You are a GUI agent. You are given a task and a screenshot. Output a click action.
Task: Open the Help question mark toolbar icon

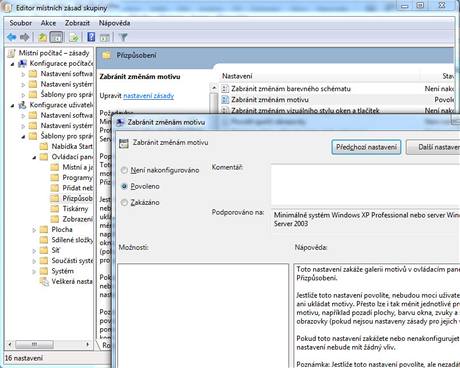(91, 37)
